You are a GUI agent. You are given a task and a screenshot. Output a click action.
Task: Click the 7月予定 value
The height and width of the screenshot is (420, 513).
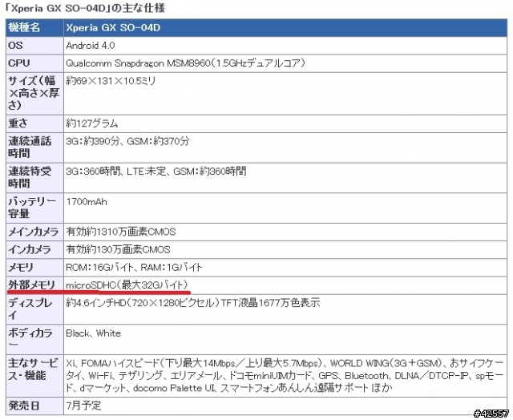pyautogui.click(x=83, y=406)
